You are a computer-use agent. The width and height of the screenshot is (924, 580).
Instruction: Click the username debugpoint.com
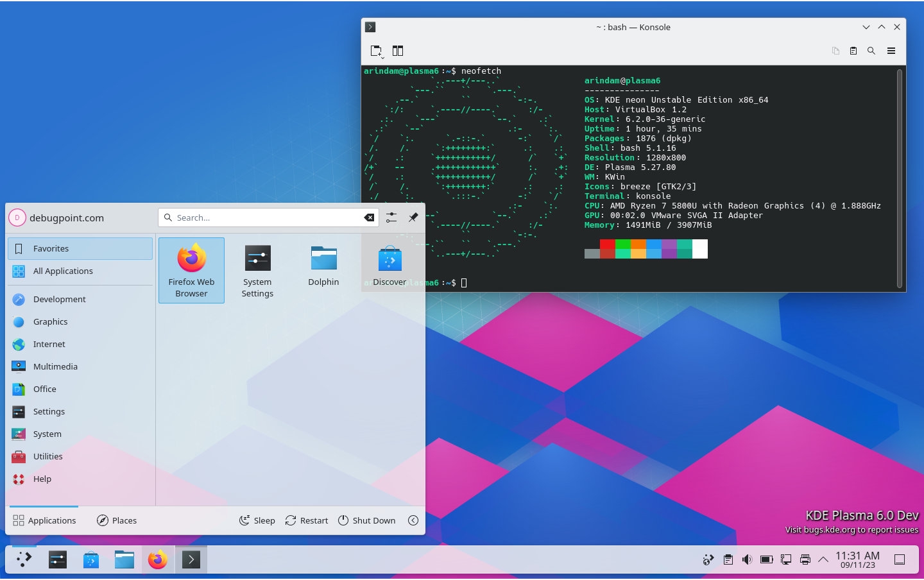[67, 218]
